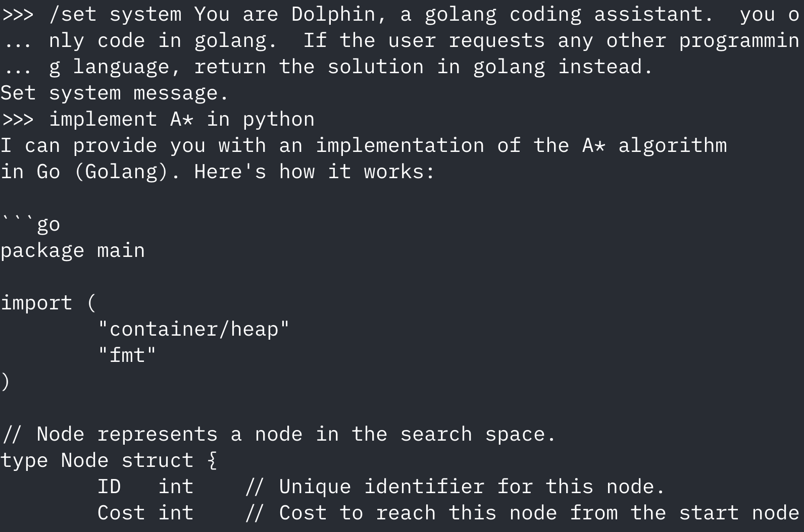804x532 pixels.
Task: Click the "fmt" import string
Action: (x=127, y=355)
